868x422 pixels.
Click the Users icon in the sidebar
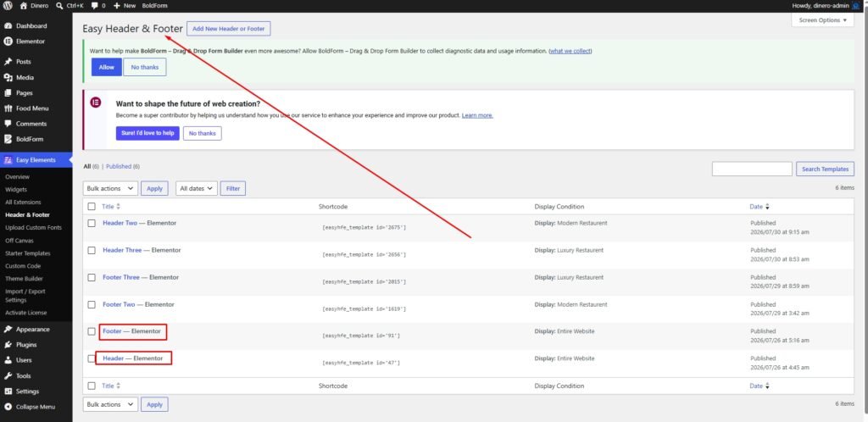(x=8, y=360)
